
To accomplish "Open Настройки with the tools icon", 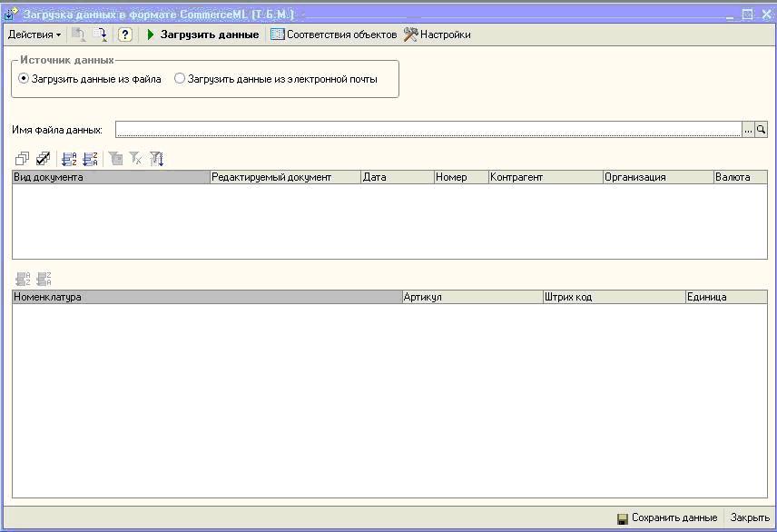I will tap(437, 34).
